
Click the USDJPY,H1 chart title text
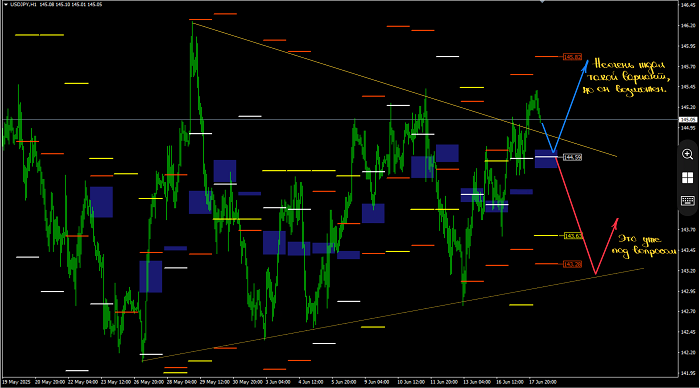tap(24, 4)
